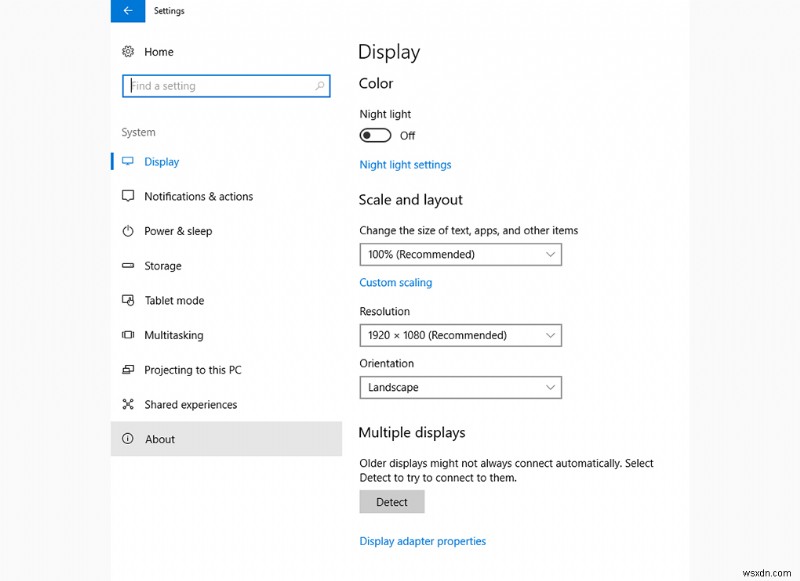Click the Tablet mode icon
This screenshot has width=800, height=581.
(x=129, y=300)
